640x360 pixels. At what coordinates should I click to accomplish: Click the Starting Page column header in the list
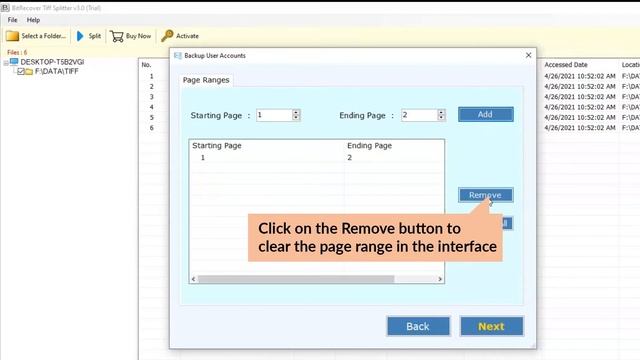tap(217, 146)
